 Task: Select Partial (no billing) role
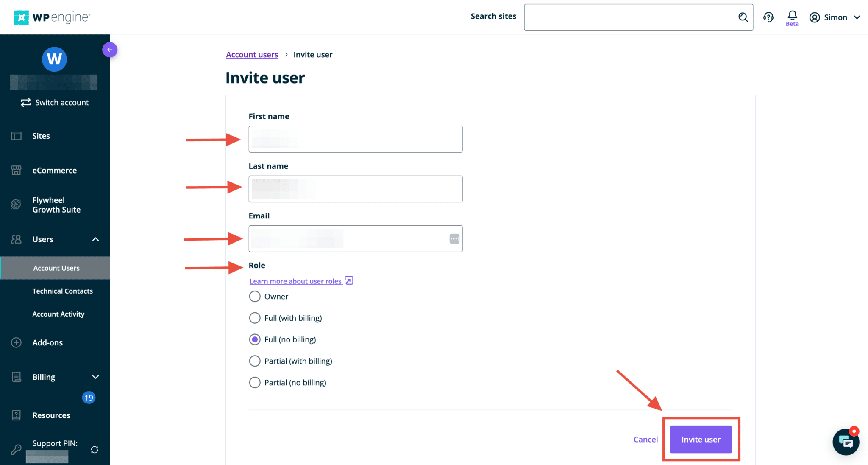(x=255, y=382)
